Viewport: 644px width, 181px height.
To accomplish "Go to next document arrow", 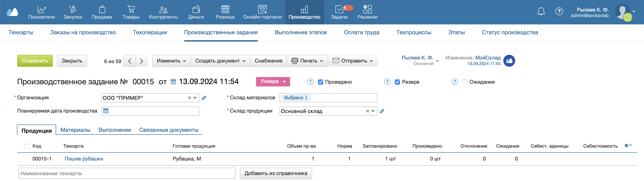I will coord(141,61).
